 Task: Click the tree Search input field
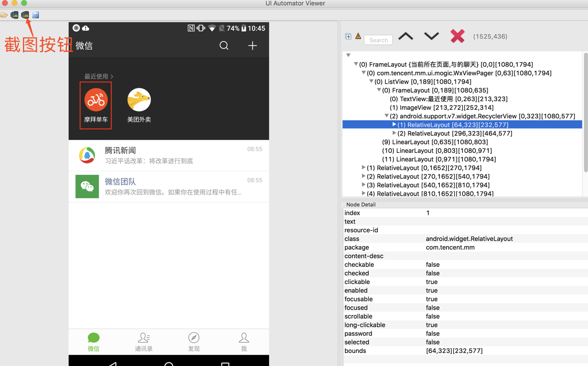pyautogui.click(x=379, y=40)
